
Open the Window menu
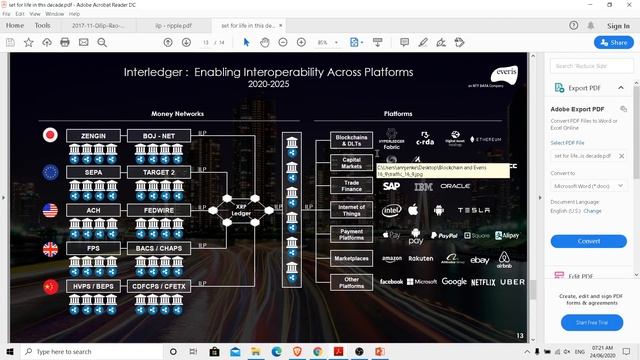[x=55, y=14]
